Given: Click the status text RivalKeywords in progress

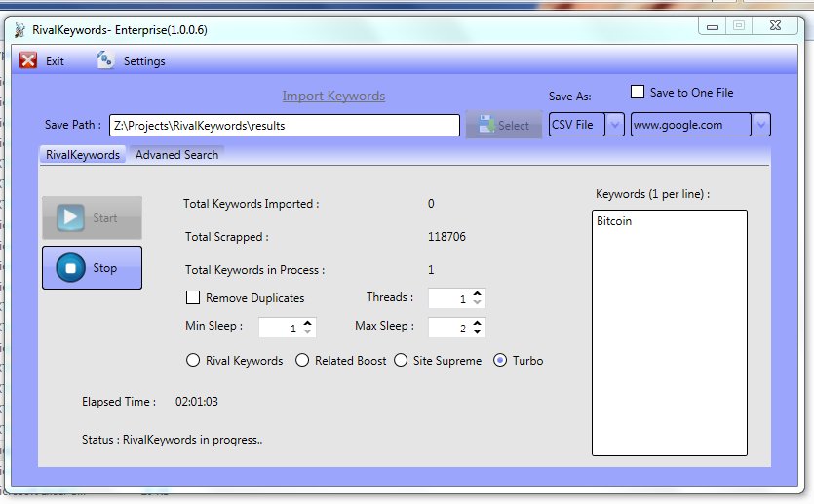Looking at the screenshot, I should tap(193, 440).
